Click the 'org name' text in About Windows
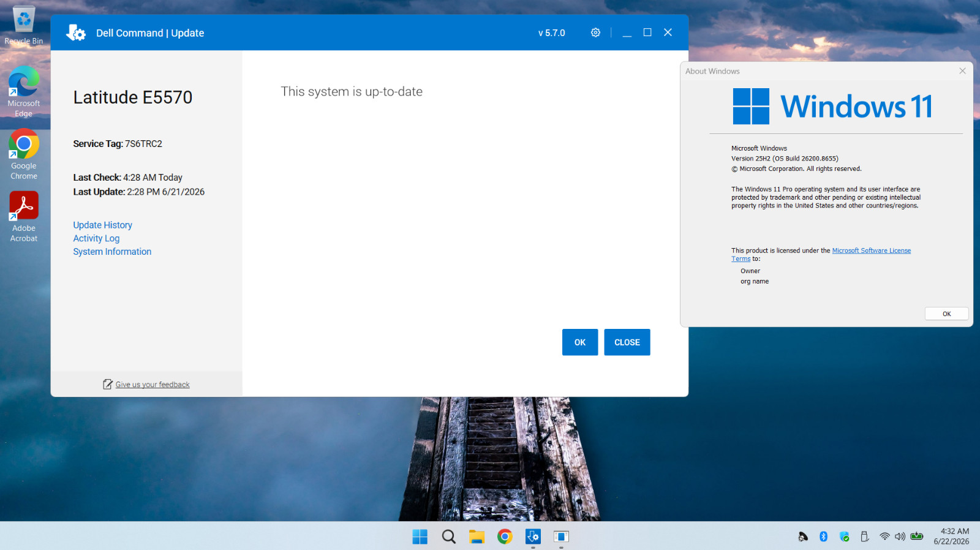This screenshot has height=550, width=980. tap(755, 281)
